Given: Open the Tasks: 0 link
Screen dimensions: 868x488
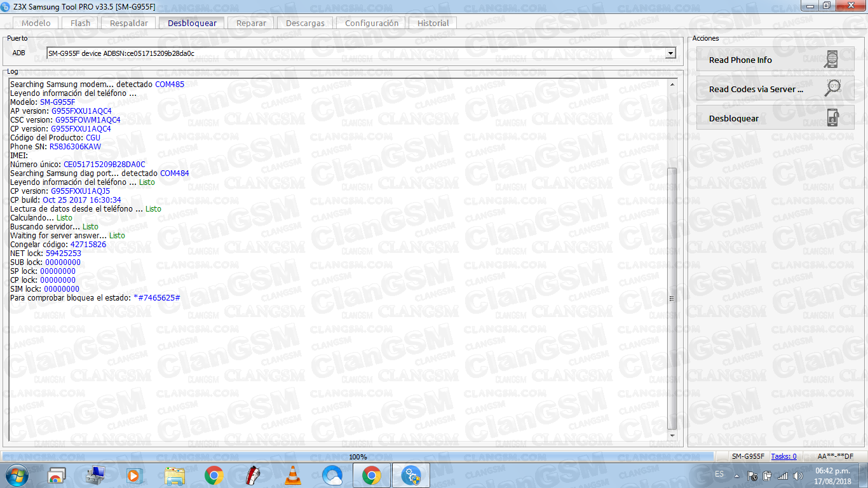Looking at the screenshot, I should [783, 456].
